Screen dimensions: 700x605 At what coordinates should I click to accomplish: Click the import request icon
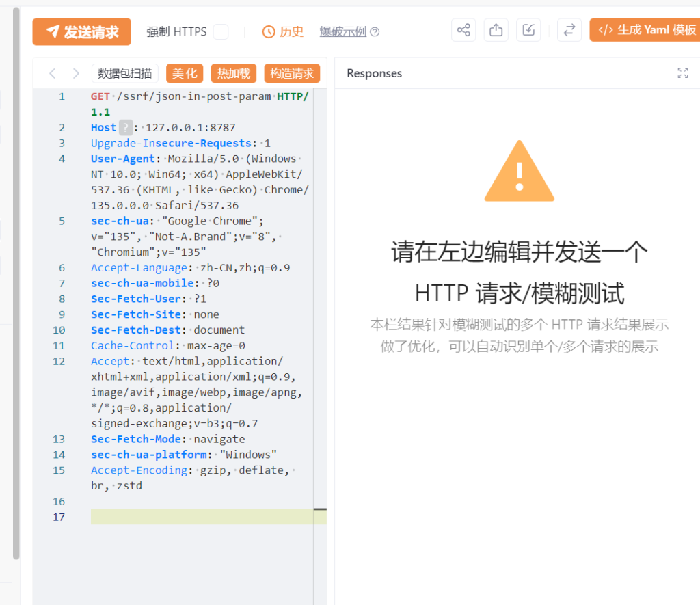(528, 29)
